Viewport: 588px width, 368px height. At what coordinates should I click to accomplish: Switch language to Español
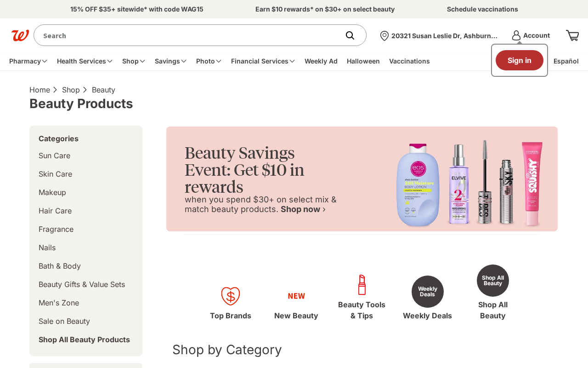pyautogui.click(x=566, y=61)
